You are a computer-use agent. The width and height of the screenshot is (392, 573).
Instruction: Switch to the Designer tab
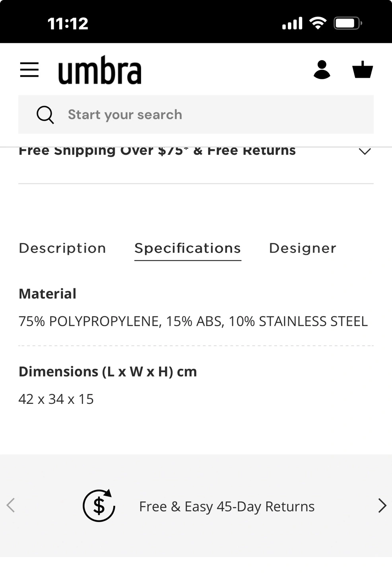click(303, 248)
